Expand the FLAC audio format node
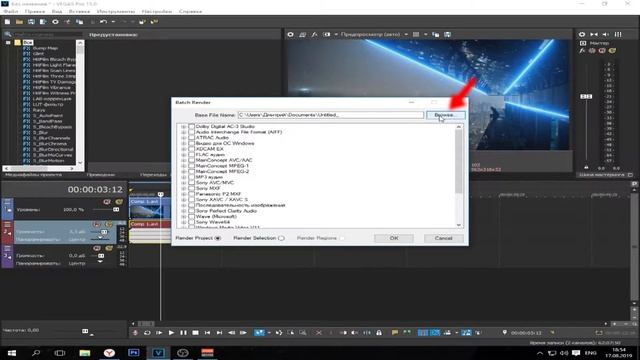This screenshot has height=360, width=640. point(184,155)
